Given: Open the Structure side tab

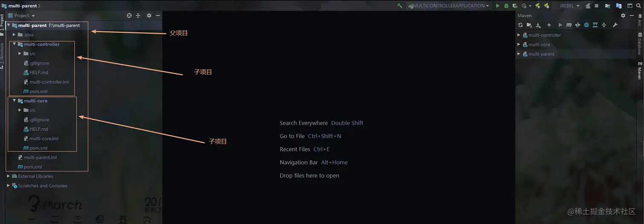Looking at the screenshot, I should pyautogui.click(x=2, y=56).
